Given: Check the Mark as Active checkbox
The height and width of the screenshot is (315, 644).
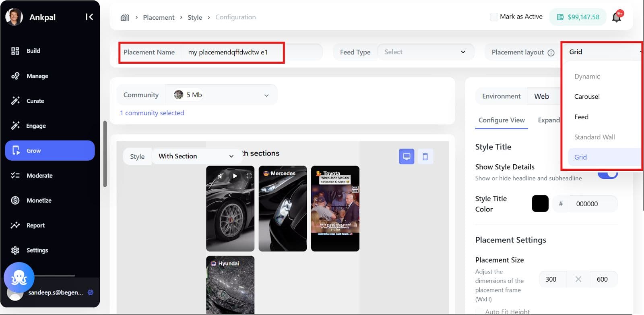Looking at the screenshot, I should point(493,17).
